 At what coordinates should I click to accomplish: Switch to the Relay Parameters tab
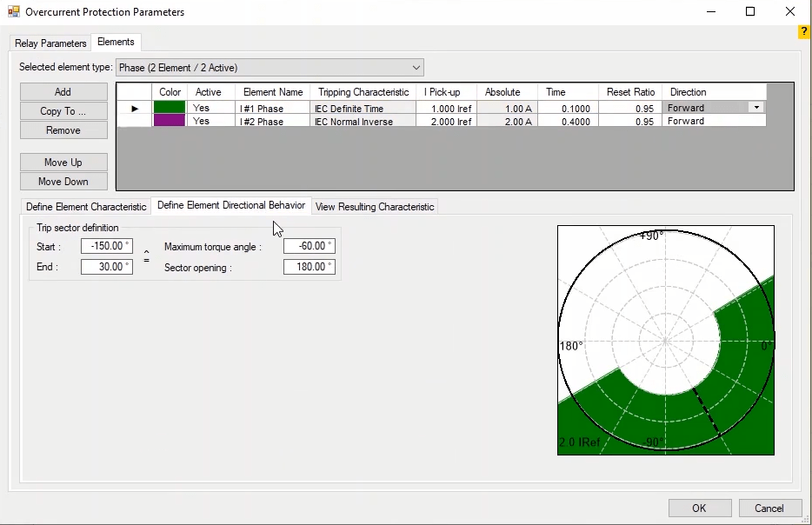pyautogui.click(x=50, y=43)
